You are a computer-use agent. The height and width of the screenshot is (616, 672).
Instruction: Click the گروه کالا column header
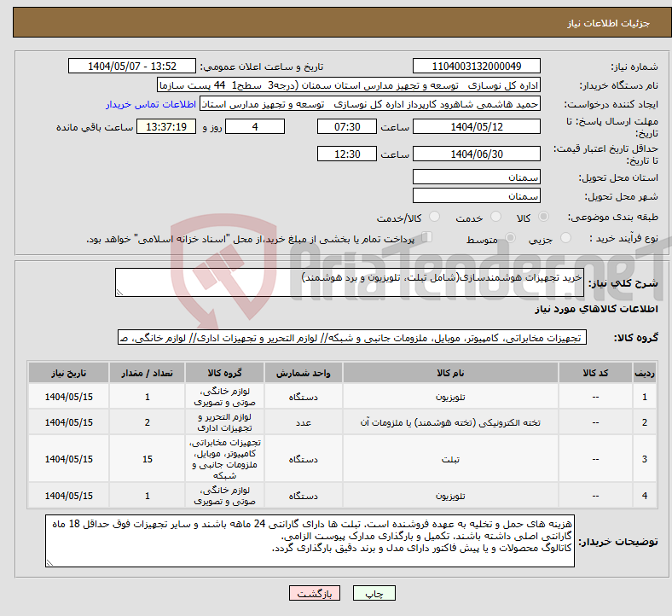[224, 373]
